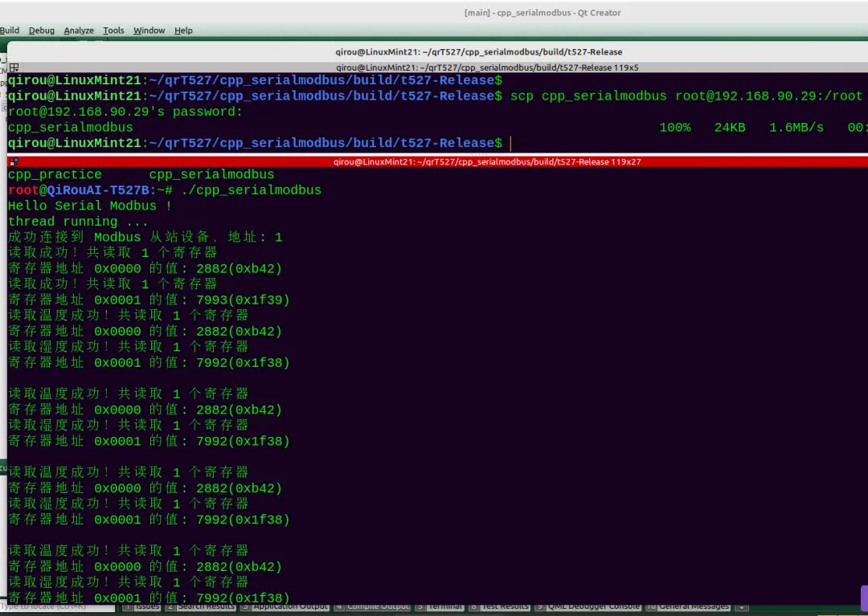Viewport: 868px width, 616px height.
Task: Open the Tools menu in Qt Creator
Action: point(113,31)
